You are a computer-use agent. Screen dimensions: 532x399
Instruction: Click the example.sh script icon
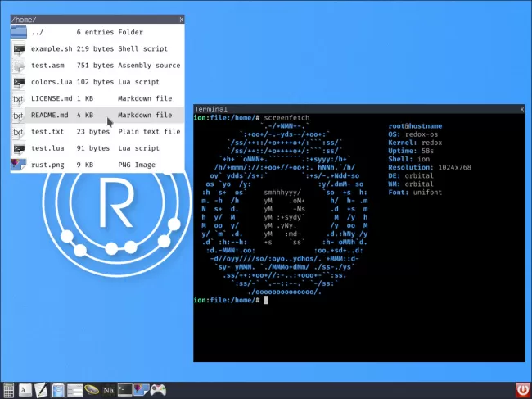tap(19, 48)
